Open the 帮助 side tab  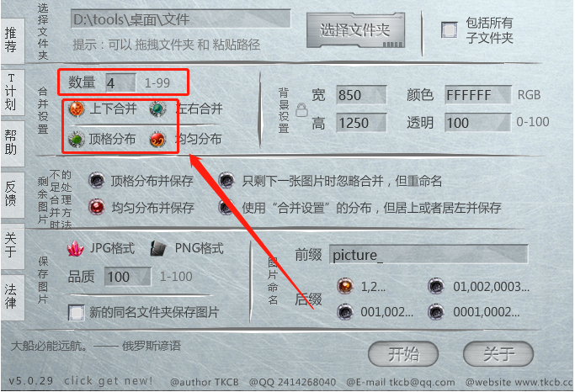12,143
